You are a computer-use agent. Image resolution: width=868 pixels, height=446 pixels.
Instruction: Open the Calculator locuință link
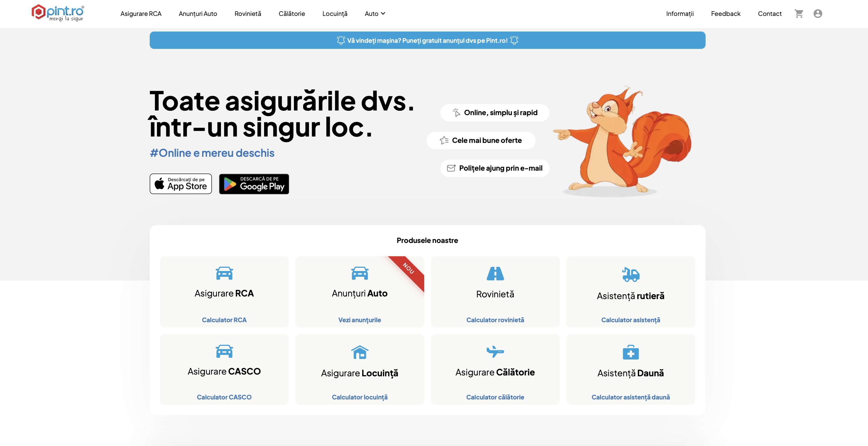coord(360,397)
